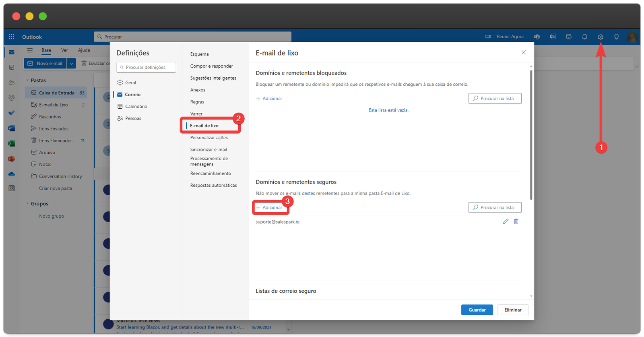Screen dimensions: 644x337
Task: Switch to the Calendário settings category
Action: pyautogui.click(x=136, y=107)
